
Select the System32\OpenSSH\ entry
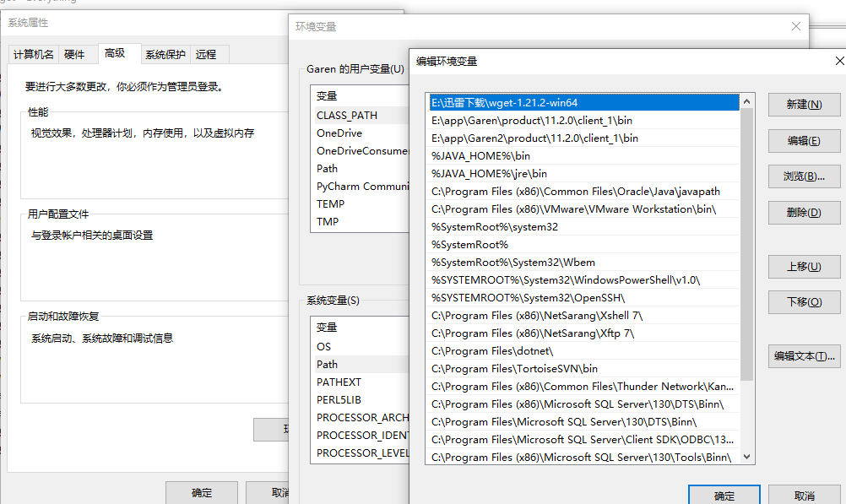coord(583,298)
